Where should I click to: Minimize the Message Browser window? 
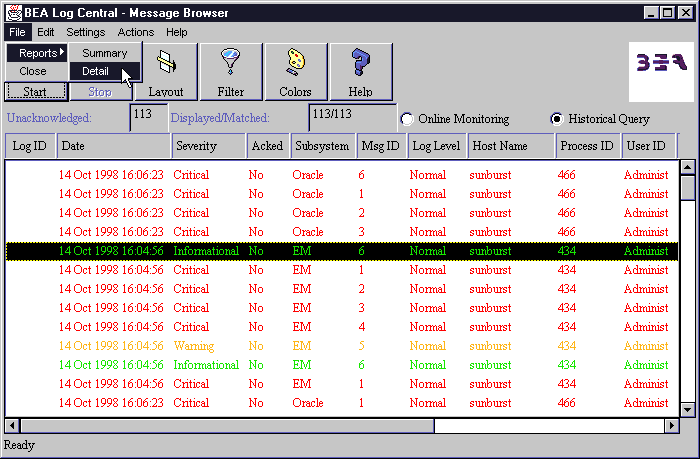click(652, 13)
